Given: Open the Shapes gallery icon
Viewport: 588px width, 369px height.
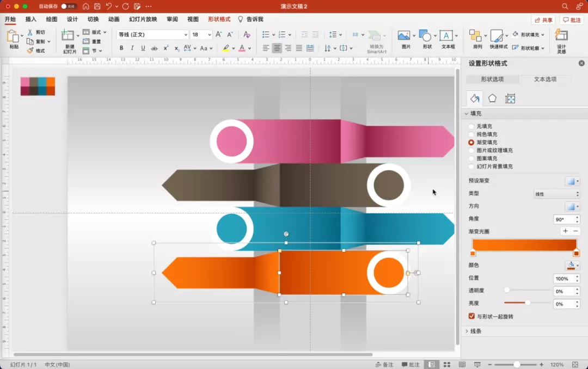Looking at the screenshot, I should pos(425,36).
